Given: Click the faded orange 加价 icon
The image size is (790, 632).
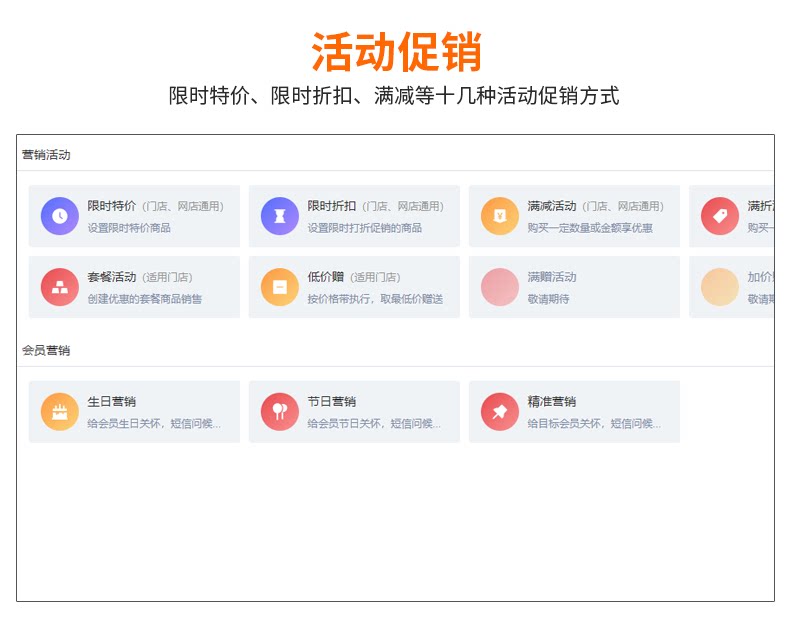Looking at the screenshot, I should coord(720,287).
